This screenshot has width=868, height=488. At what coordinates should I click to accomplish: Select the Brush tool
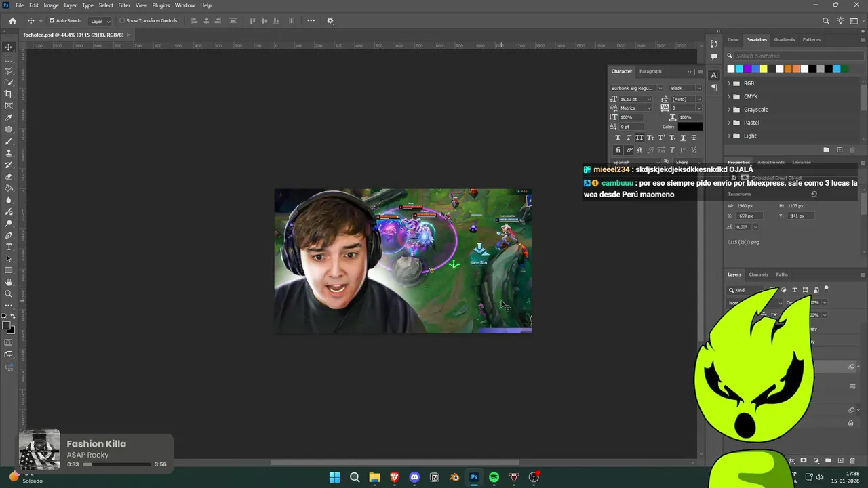9,141
